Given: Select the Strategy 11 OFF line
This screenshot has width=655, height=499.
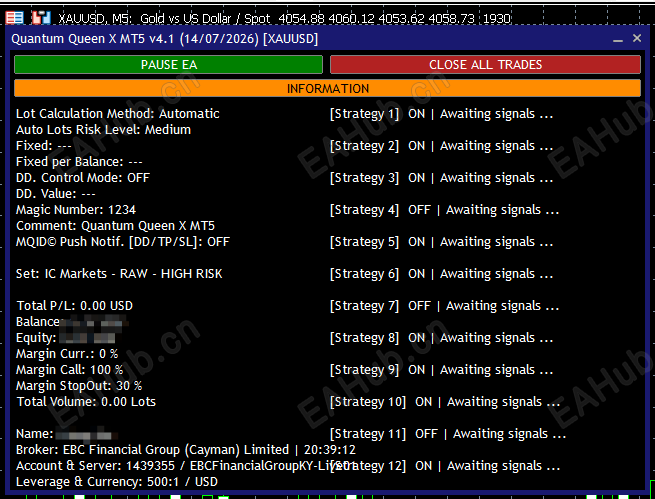Looking at the screenshot, I should (x=448, y=434).
